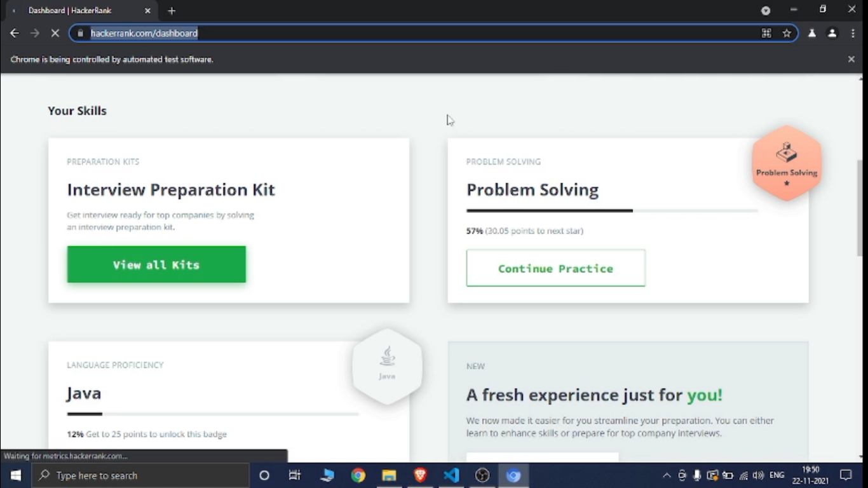
Task: Stop page loading with the X button
Action: pos(55,33)
